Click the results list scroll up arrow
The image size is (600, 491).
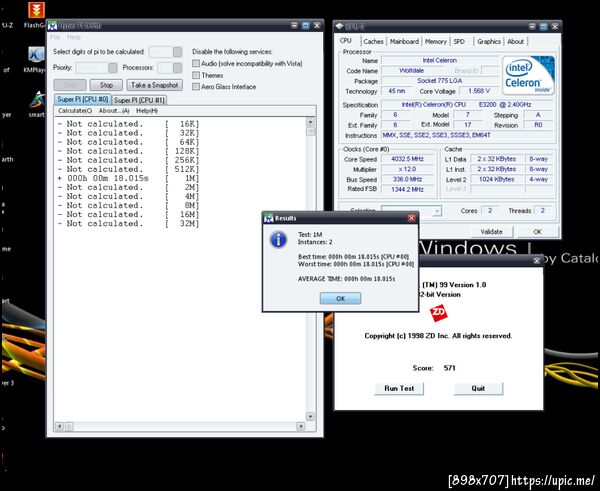coord(311,122)
